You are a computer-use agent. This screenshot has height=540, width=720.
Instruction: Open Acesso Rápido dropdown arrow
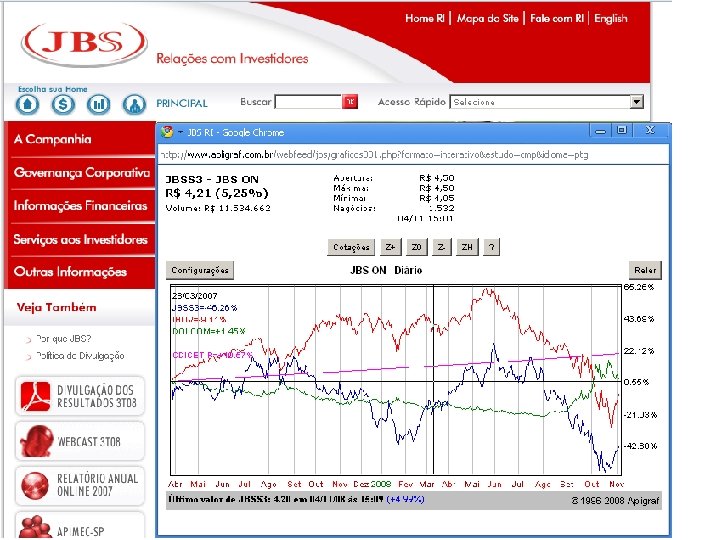click(636, 101)
